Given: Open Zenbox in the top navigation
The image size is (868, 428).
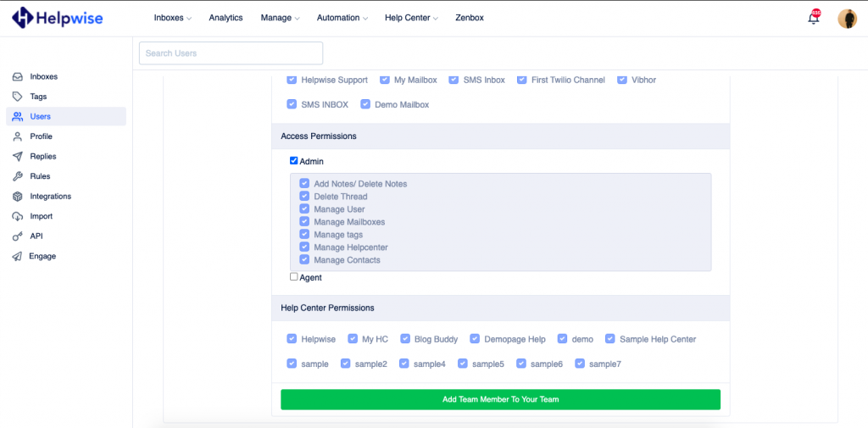Looking at the screenshot, I should click(x=469, y=18).
